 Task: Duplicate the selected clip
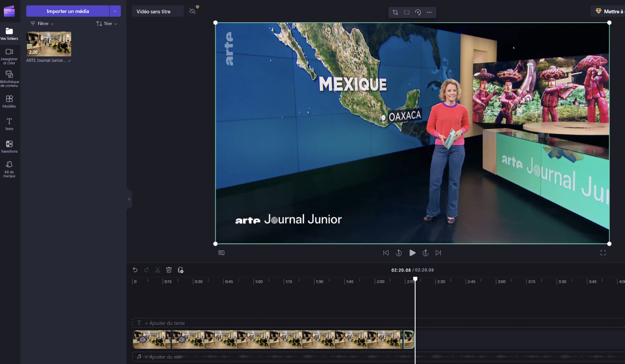[180, 270]
